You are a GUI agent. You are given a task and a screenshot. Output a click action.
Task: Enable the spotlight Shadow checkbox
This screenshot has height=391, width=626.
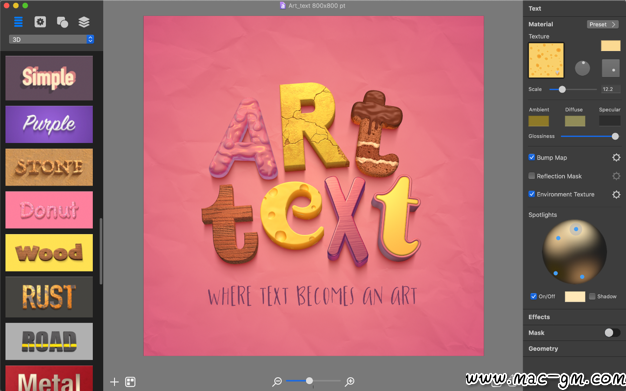(592, 296)
